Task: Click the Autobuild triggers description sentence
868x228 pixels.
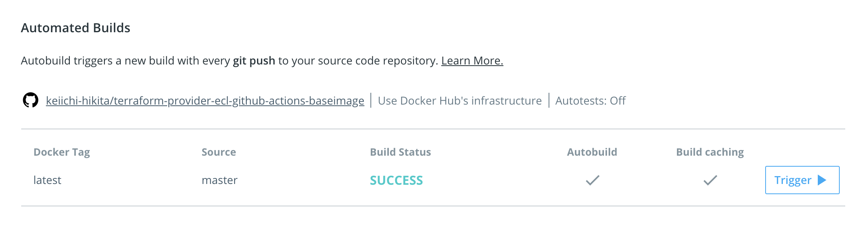Action: point(230,61)
